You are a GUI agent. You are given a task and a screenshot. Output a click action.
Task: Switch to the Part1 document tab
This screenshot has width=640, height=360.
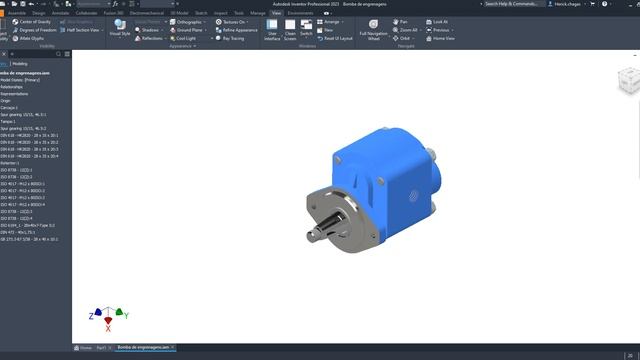[x=101, y=348]
